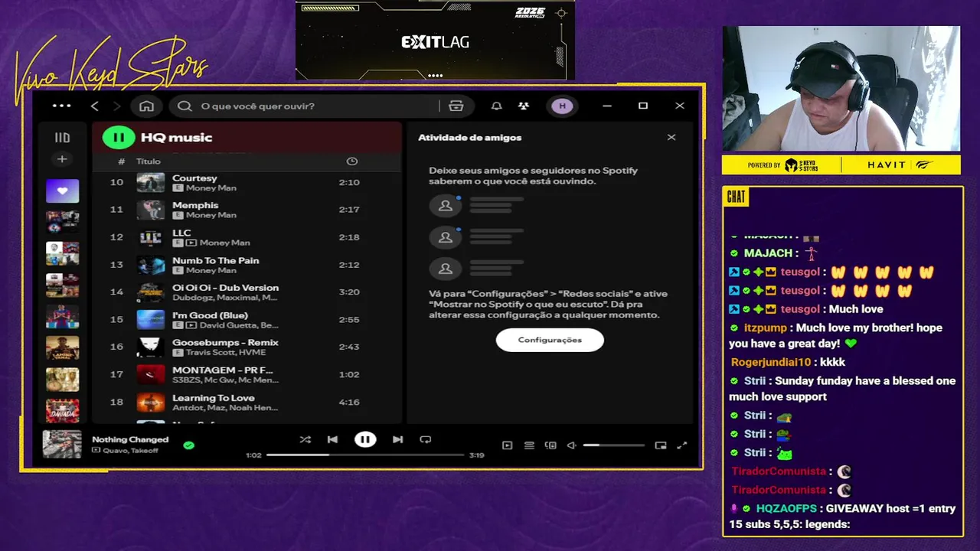Sort by the clock duration column icon
Image resolution: width=980 pixels, height=551 pixels.
(352, 161)
